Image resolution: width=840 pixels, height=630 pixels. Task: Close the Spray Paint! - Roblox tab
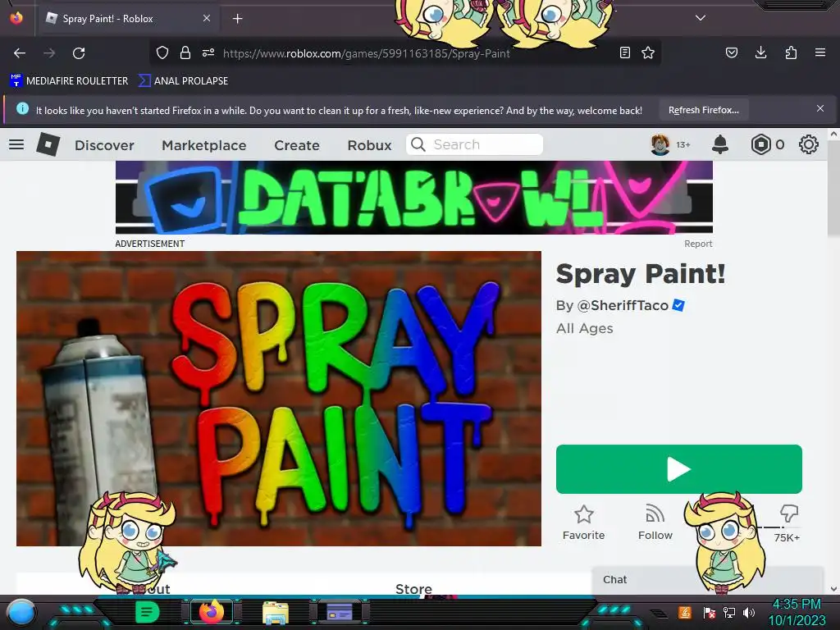click(207, 18)
